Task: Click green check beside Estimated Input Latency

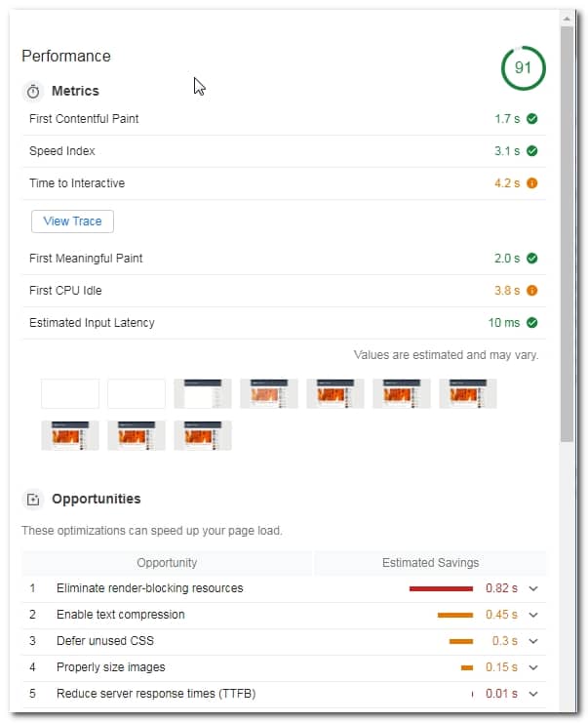Action: point(531,323)
